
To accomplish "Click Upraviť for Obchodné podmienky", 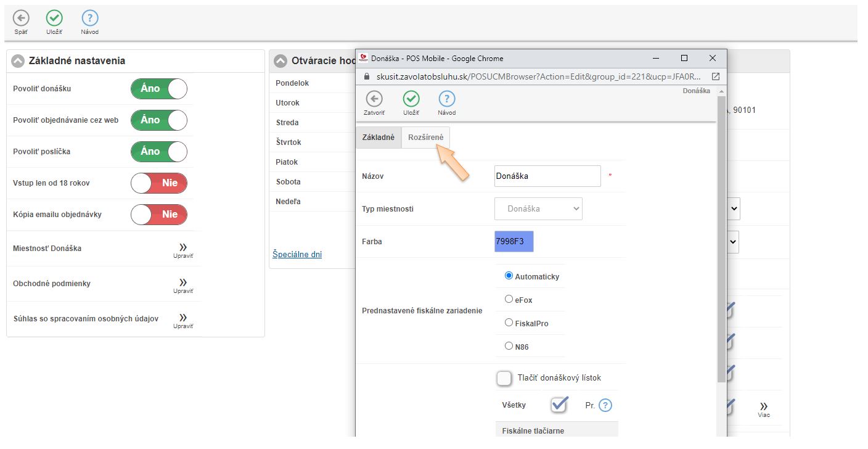I will click(183, 285).
